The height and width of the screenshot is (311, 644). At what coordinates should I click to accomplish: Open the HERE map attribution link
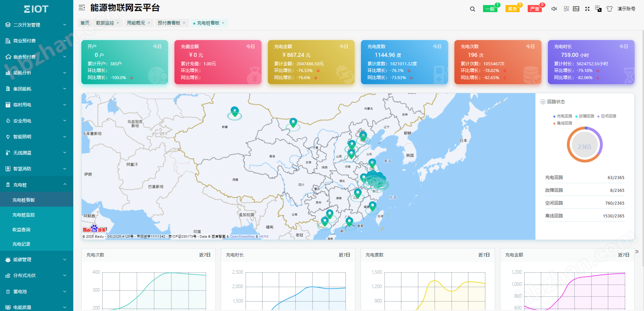[264, 237]
